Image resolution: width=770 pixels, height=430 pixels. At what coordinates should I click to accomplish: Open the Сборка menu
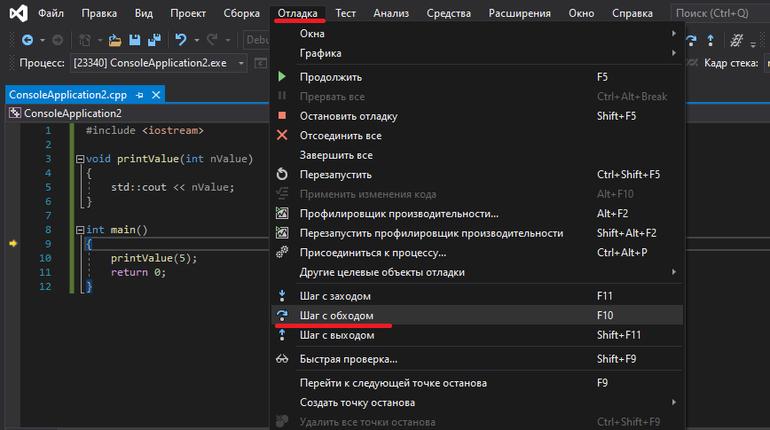242,13
